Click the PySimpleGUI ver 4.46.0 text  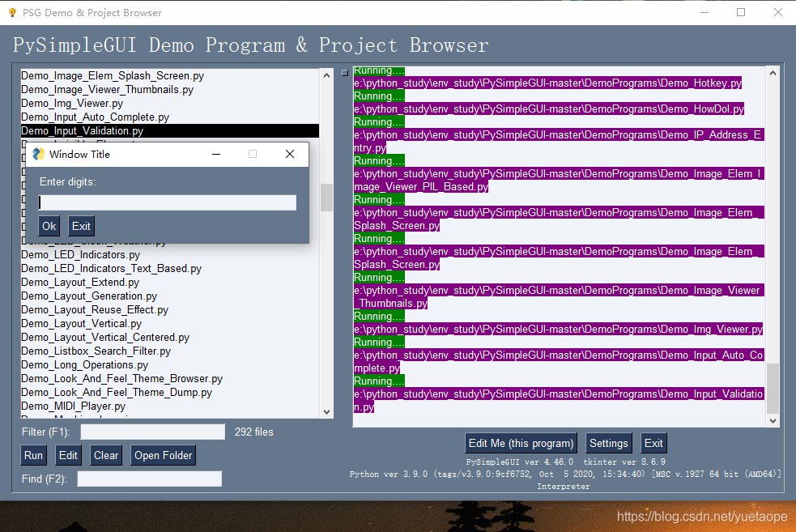(520, 462)
